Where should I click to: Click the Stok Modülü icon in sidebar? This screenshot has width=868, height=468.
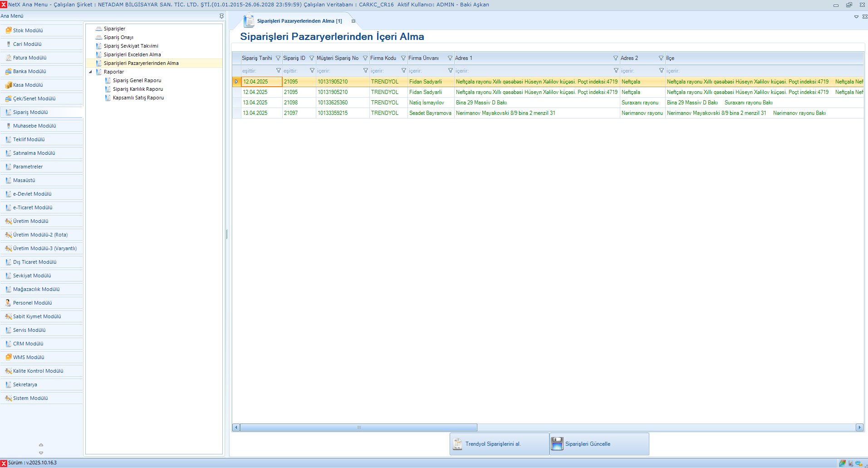click(x=8, y=30)
